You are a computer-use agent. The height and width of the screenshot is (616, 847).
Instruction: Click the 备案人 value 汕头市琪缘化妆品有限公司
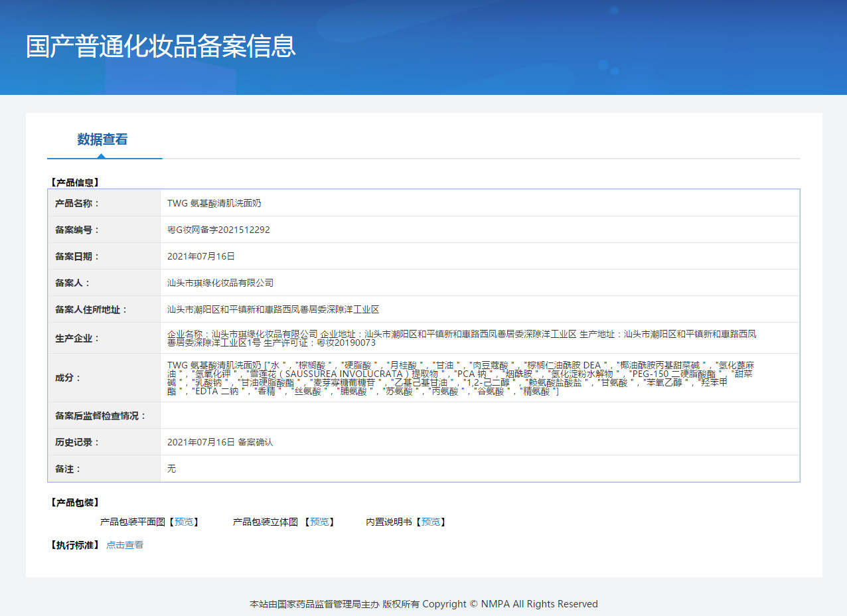[x=220, y=283]
